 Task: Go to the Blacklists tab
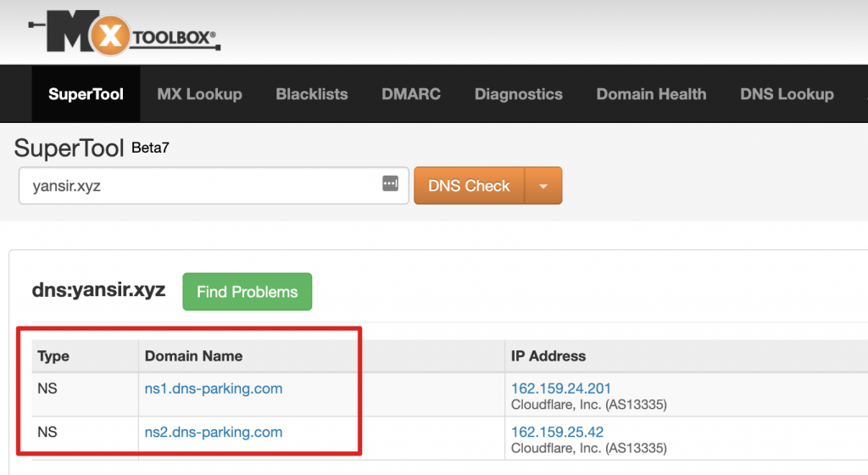312,94
